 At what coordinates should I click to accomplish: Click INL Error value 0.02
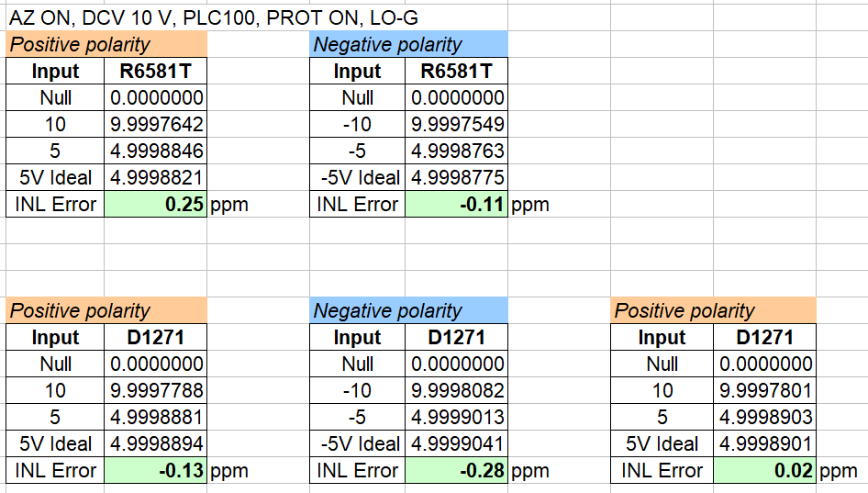click(765, 470)
